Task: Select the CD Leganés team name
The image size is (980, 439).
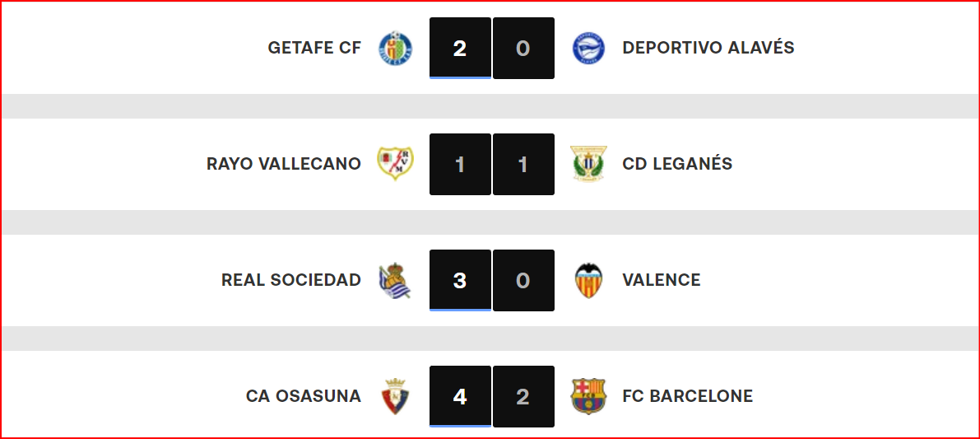Action: tap(677, 164)
